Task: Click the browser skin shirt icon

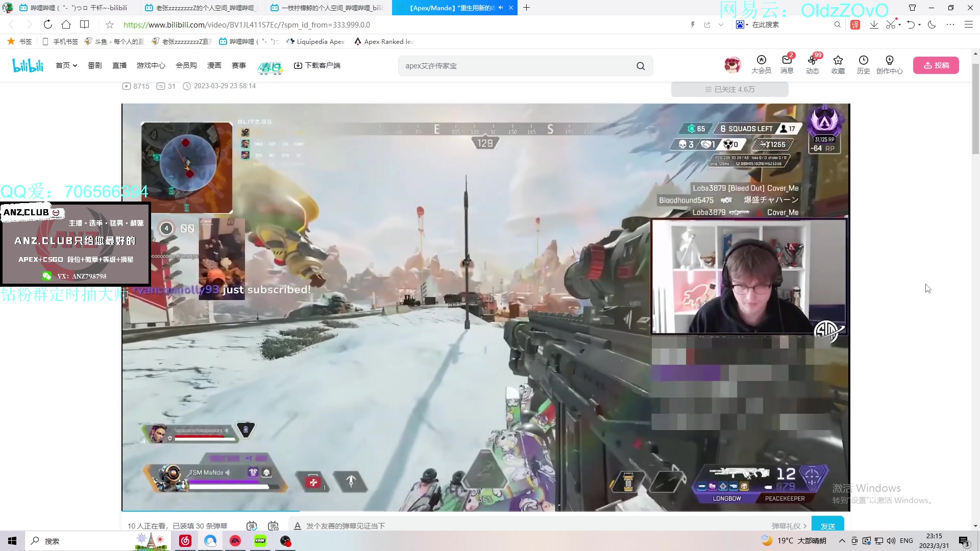Action: pos(912,8)
